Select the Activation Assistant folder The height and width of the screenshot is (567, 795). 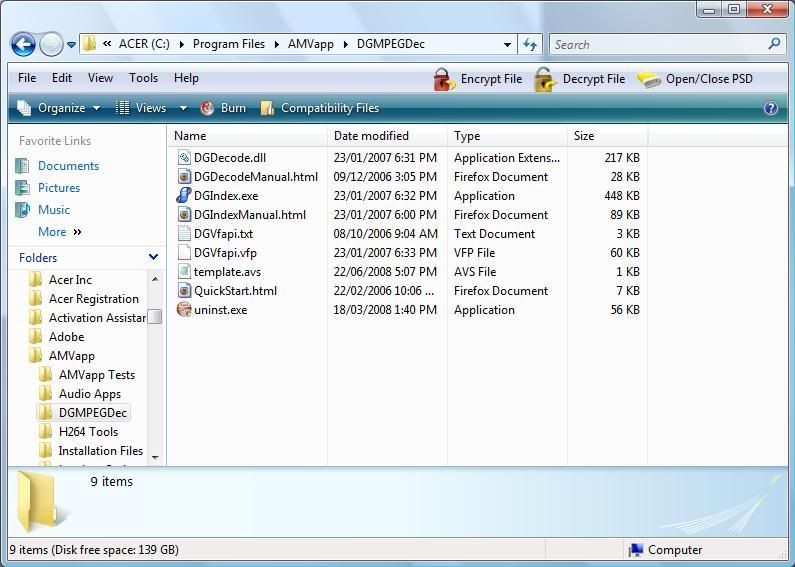click(x=97, y=318)
